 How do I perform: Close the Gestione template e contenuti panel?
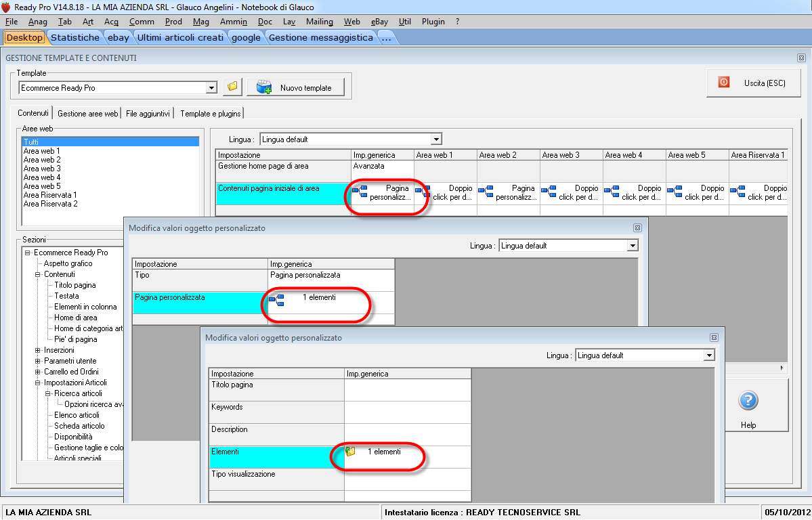pyautogui.click(x=801, y=58)
